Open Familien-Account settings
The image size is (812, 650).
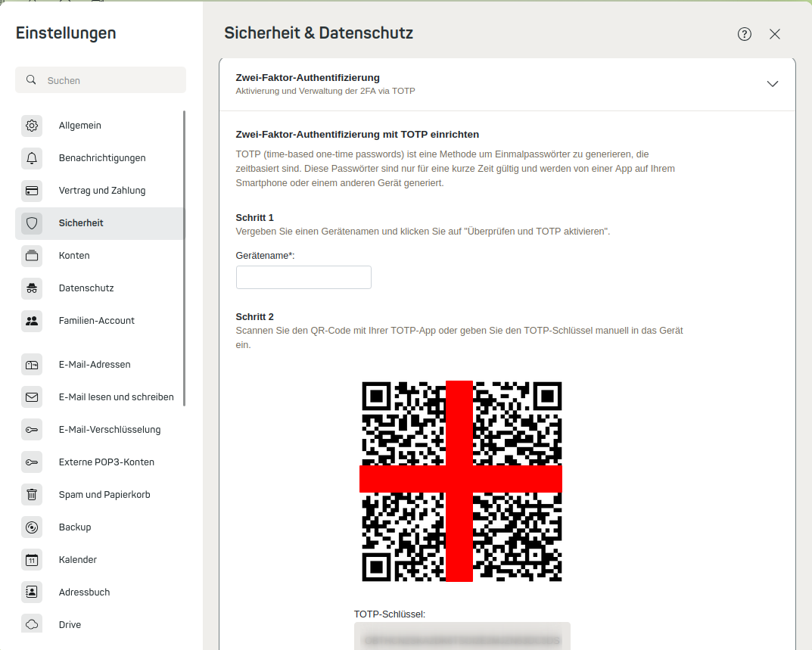pyautogui.click(x=100, y=321)
